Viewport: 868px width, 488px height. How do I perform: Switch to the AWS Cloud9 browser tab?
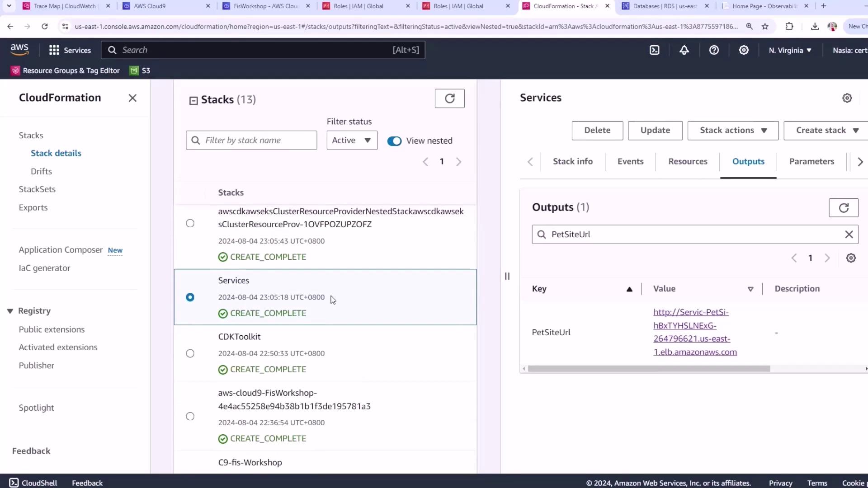tap(167, 6)
